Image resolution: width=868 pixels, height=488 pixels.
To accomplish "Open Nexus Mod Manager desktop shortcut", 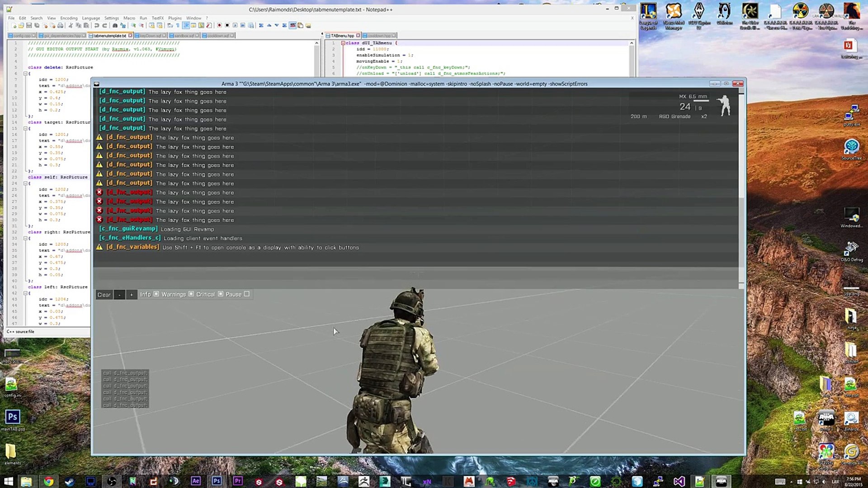I will click(x=674, y=16).
